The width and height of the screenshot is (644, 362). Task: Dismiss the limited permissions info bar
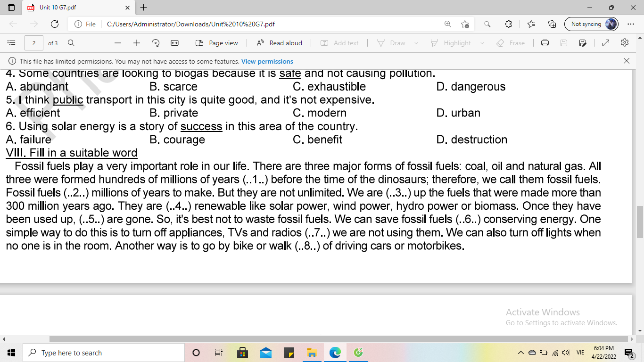627,61
